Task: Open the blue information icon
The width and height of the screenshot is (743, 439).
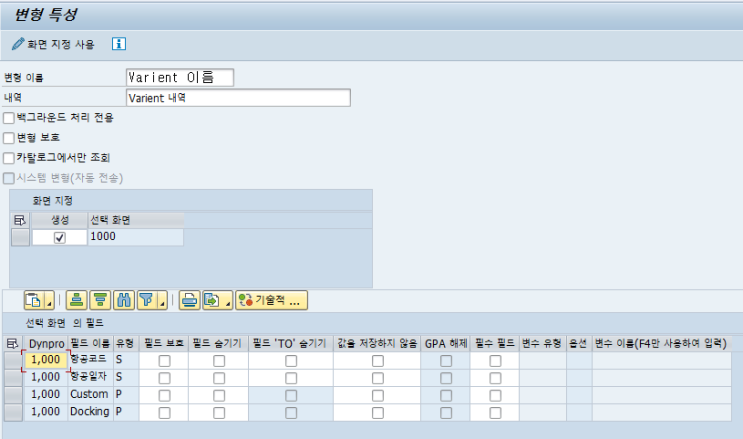Action: click(118, 44)
